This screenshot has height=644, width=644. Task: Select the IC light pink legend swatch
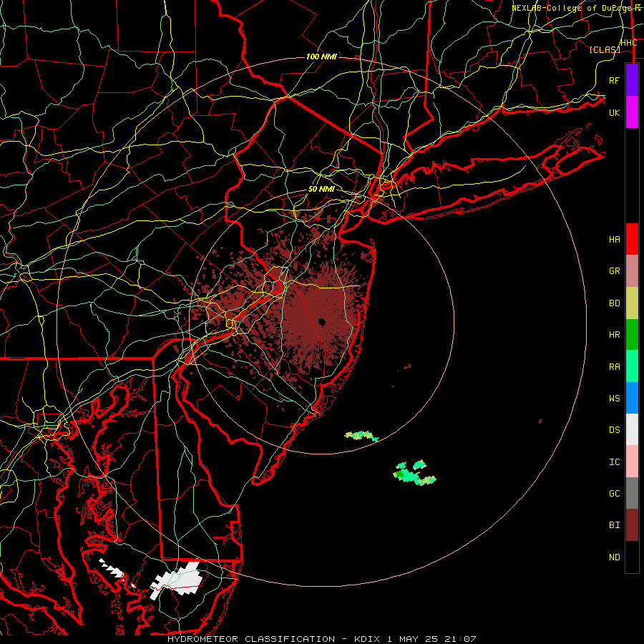pyautogui.click(x=632, y=462)
